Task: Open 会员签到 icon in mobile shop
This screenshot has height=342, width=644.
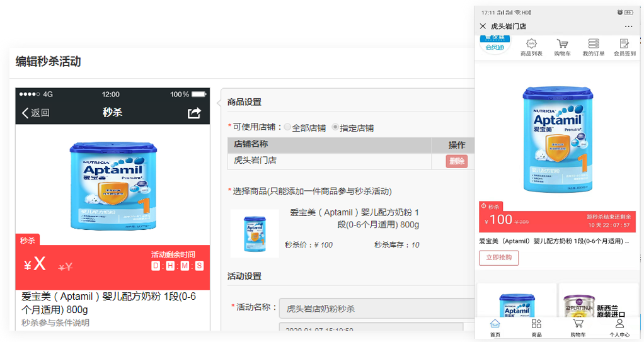Action: click(x=624, y=48)
